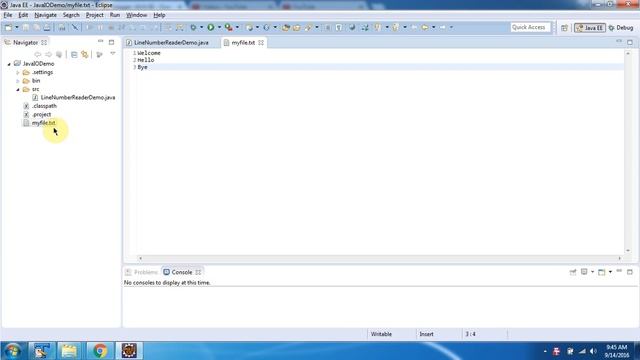Open the New wizard dropdown arrow
Screen dimensions: 640x360
click(x=17, y=27)
